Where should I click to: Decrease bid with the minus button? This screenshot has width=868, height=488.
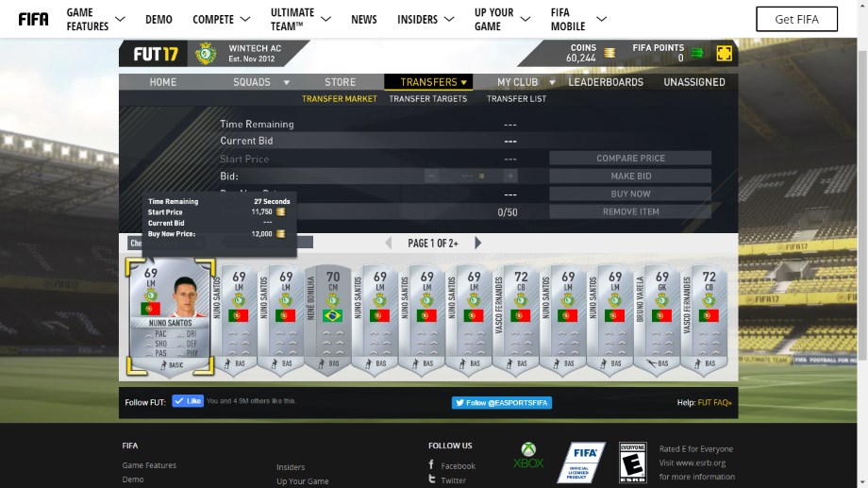(x=432, y=177)
